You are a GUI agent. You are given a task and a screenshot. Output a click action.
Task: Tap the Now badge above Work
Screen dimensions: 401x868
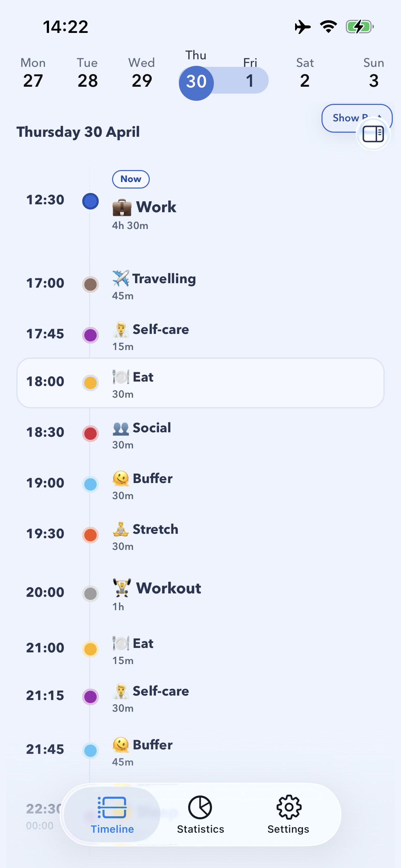(131, 179)
